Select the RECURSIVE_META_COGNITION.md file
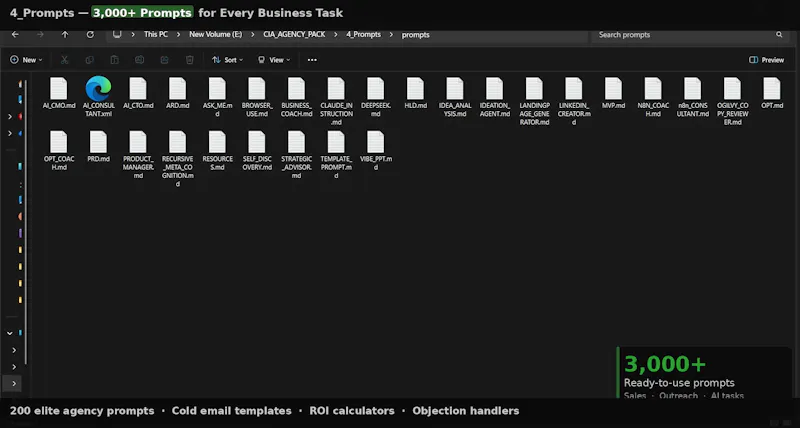Viewport: 800px width, 428px height. 178,159
